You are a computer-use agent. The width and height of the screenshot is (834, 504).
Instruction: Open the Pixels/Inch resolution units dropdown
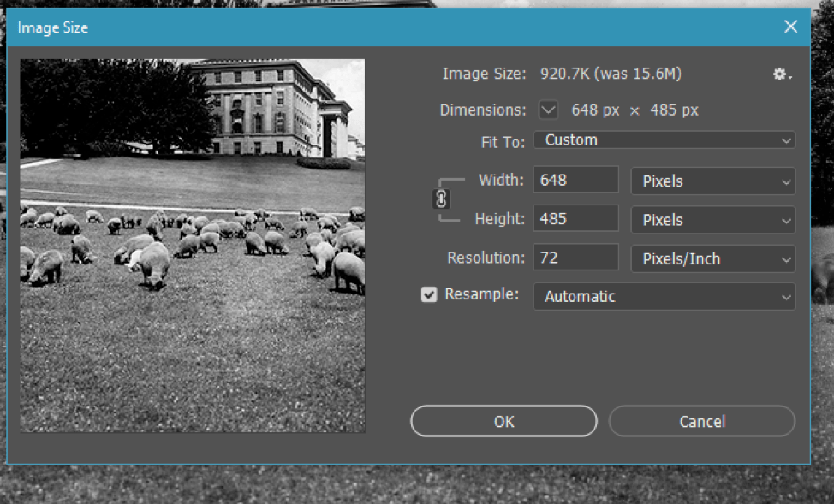pos(712,259)
